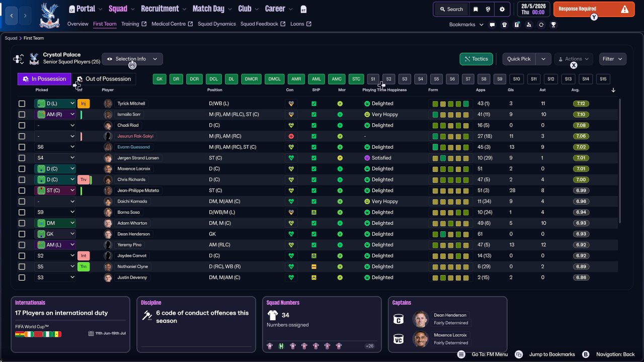Click the circular arrows shortcut icon

pos(541,25)
